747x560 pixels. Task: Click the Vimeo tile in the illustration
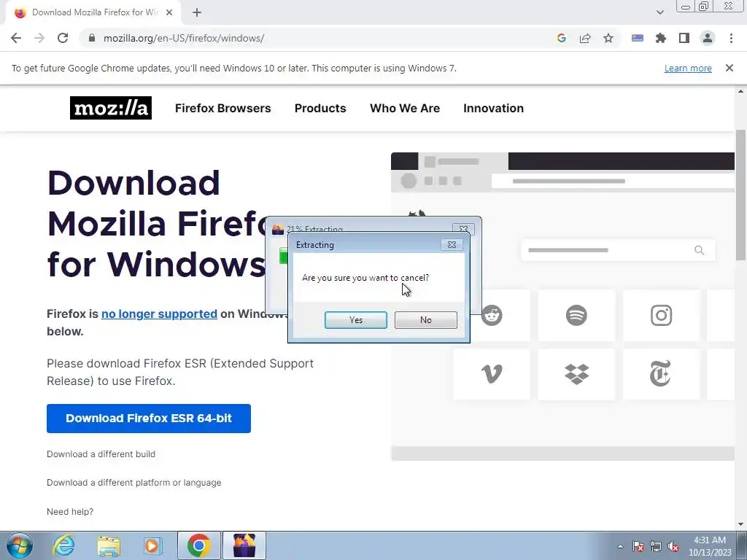[x=492, y=374]
